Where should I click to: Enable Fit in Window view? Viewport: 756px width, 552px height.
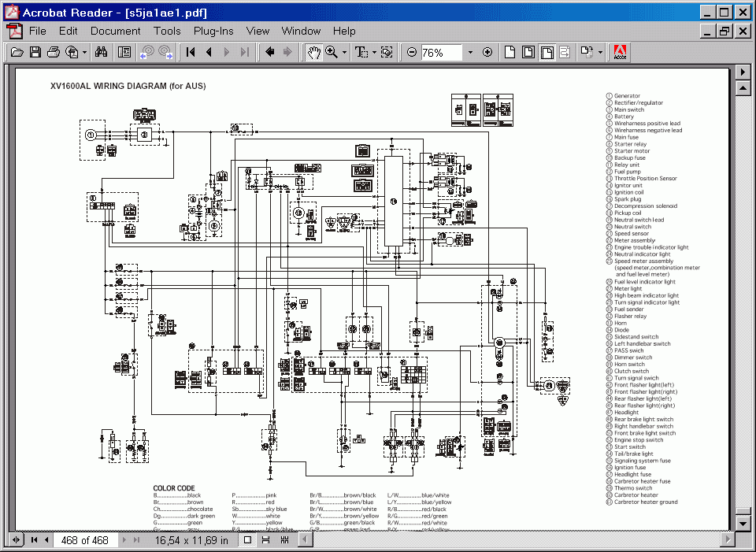point(528,53)
